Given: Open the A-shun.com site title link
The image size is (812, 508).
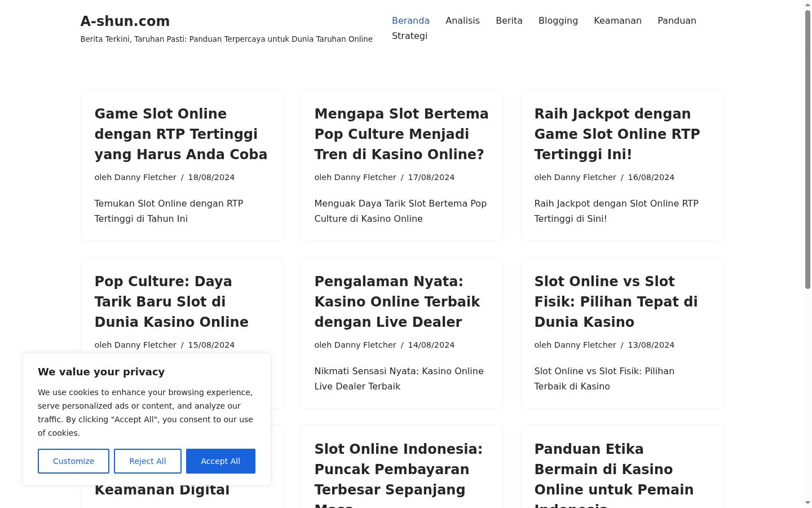Looking at the screenshot, I should pyautogui.click(x=125, y=21).
